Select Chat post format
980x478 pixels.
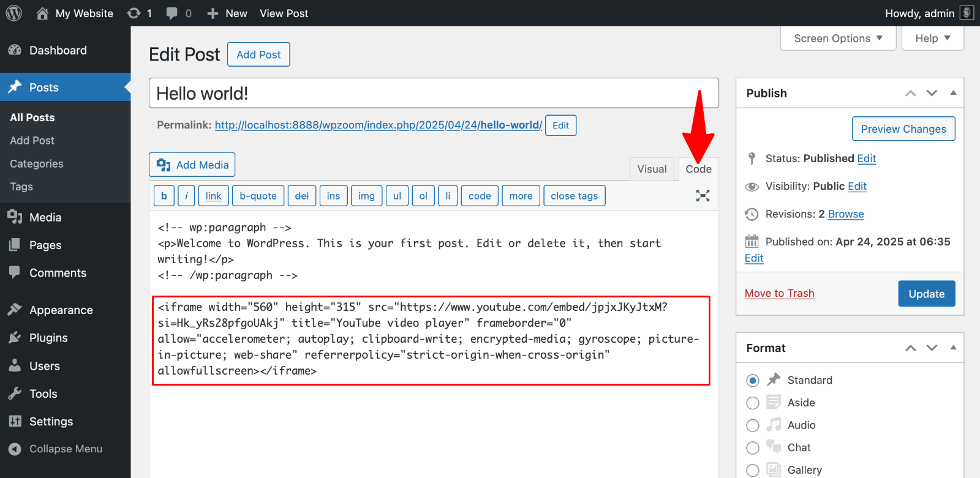pyautogui.click(x=753, y=448)
